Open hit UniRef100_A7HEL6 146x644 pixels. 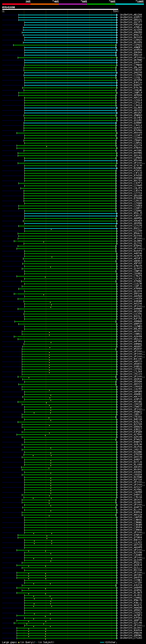[131, 27]
